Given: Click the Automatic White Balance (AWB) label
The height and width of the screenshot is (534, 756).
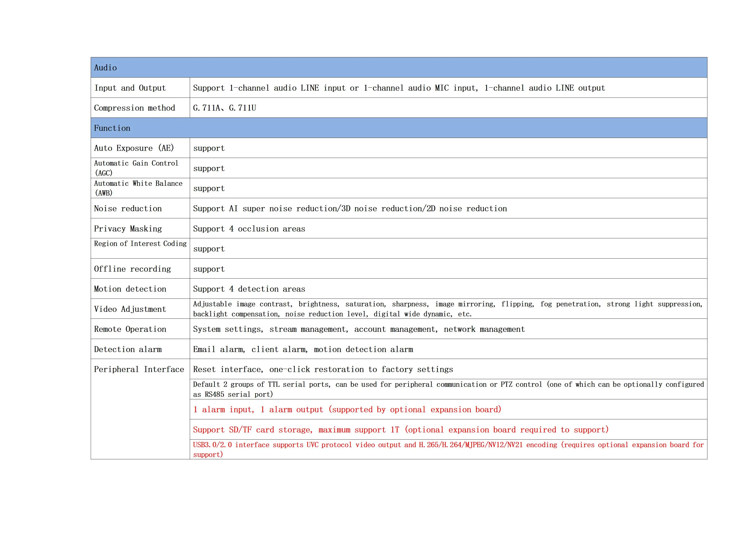Looking at the screenshot, I should 138,188.
